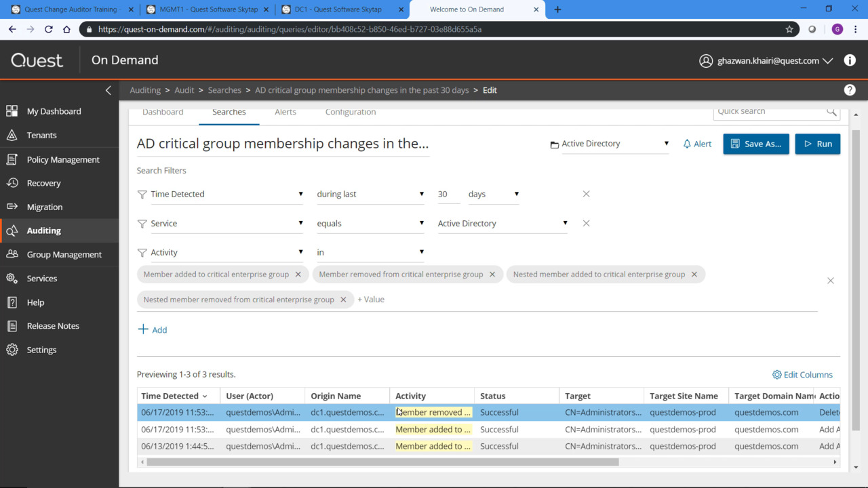Switch to the Alerts tab
Screen dimensions: 868x488
point(285,112)
